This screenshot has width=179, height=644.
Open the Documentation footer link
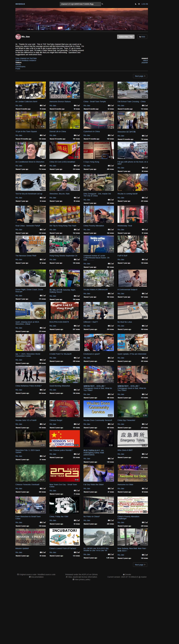click(x=36, y=577)
